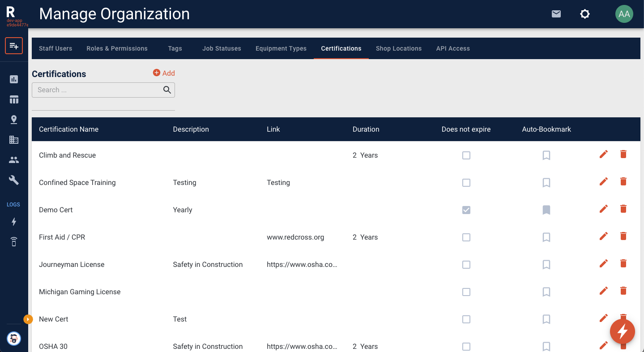Toggle Auto-Bookmark for Climb and Rescue
The image size is (644, 352).
point(546,155)
